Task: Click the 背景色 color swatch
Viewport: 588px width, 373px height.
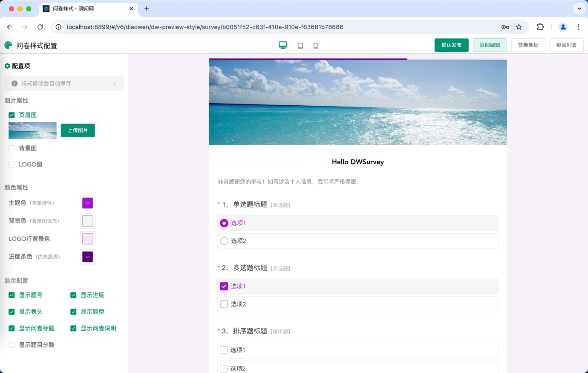Action: pyautogui.click(x=88, y=221)
